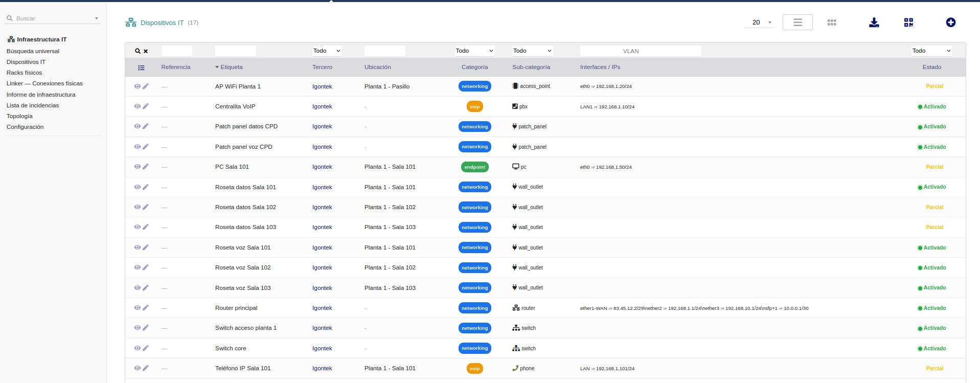The height and width of the screenshot is (383, 980).
Task: Sort table by Referencia column
Action: 176,67
